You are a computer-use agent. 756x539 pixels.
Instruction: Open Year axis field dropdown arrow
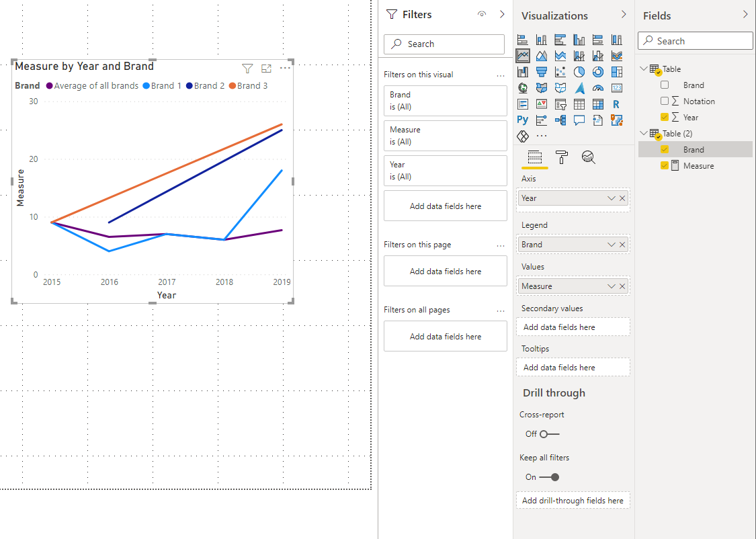click(x=612, y=198)
